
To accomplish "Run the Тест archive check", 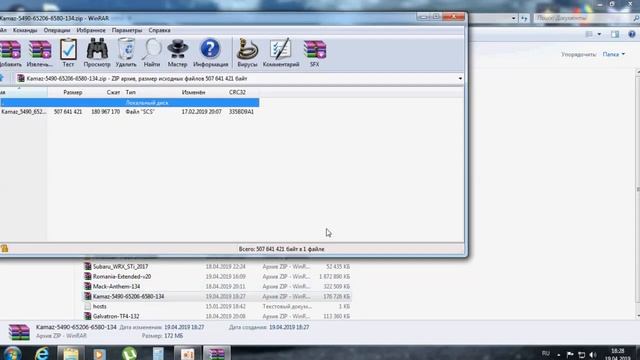I will click(x=68, y=53).
